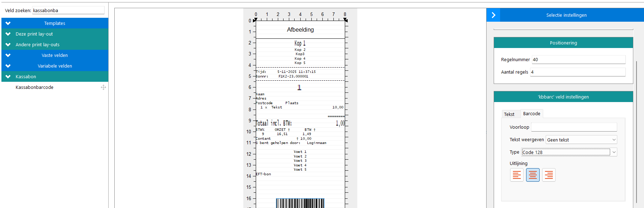Click the Regelnummer input field
Image resolution: width=644 pixels, height=208 pixels.
578,60
